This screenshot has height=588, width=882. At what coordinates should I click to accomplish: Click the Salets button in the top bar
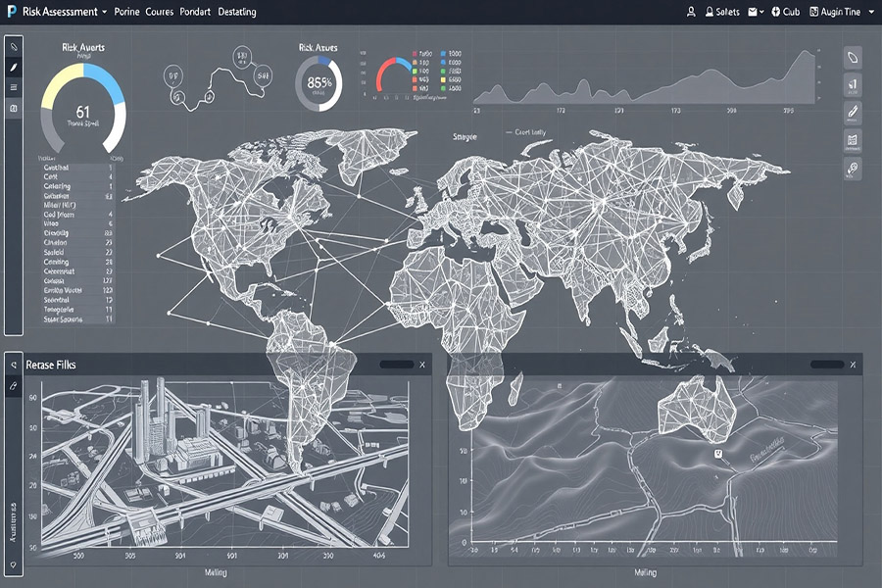(x=727, y=11)
